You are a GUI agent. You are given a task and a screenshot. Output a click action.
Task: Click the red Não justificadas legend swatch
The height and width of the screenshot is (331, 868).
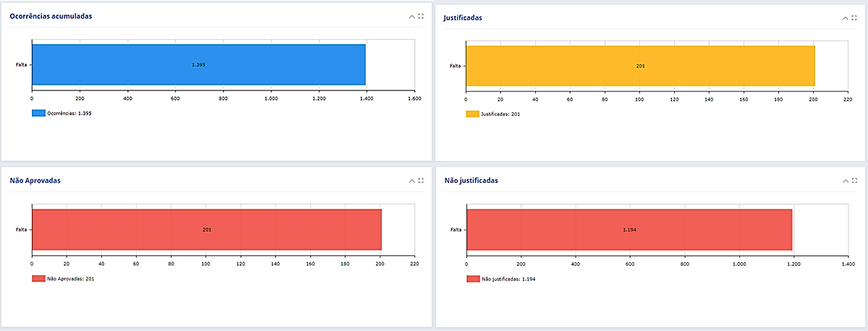tap(472, 278)
